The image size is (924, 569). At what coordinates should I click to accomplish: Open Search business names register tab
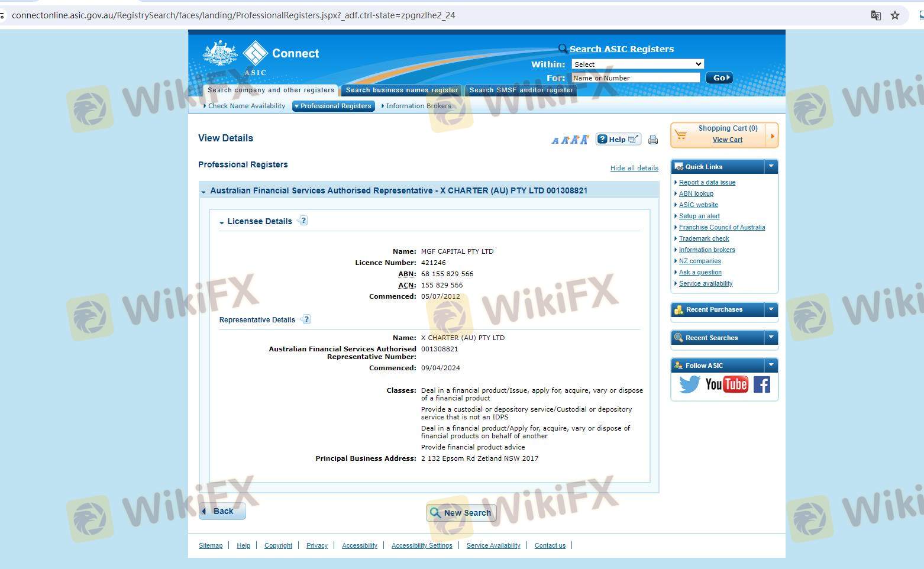(402, 90)
